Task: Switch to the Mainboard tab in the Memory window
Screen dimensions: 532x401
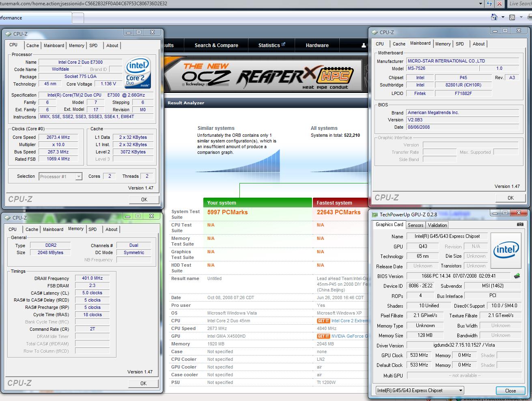Action: click(x=53, y=229)
